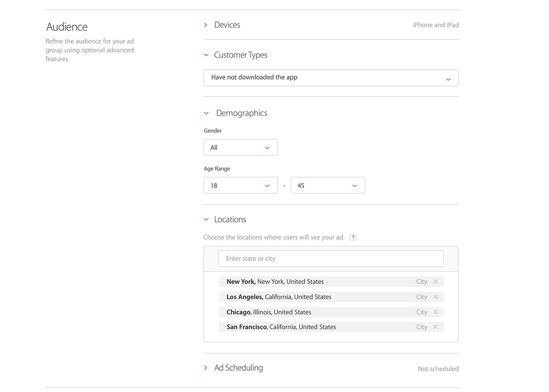The width and height of the screenshot is (549, 392).
Task: Open maximum age dropdown showing 45
Action: [327, 186]
